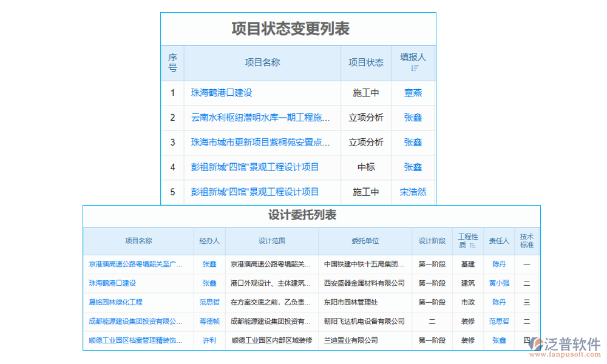
Task: Click 许利 in the 经办人 column
Action: pyautogui.click(x=209, y=340)
